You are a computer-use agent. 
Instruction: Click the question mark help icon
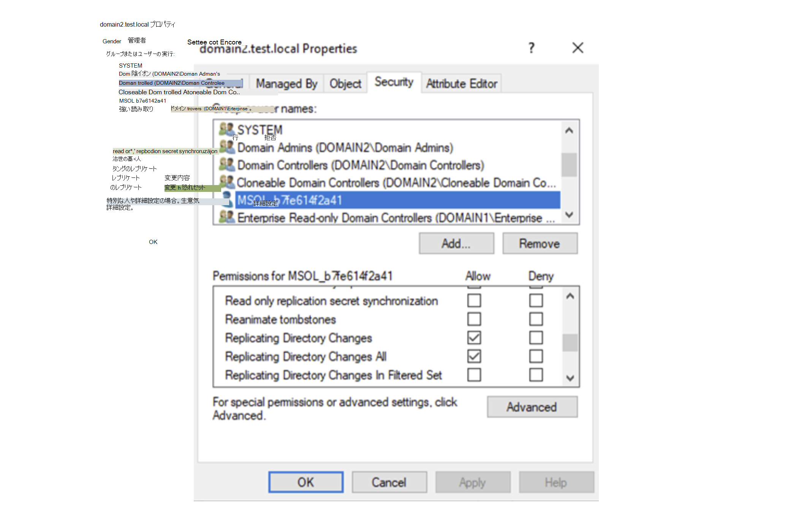tap(531, 48)
